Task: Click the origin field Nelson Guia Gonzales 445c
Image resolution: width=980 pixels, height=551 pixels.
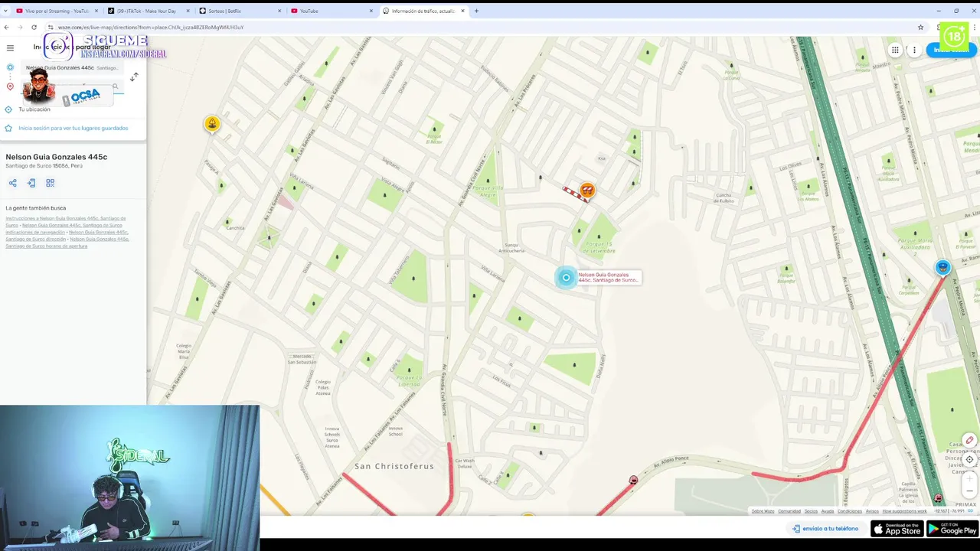Action: click(71, 67)
